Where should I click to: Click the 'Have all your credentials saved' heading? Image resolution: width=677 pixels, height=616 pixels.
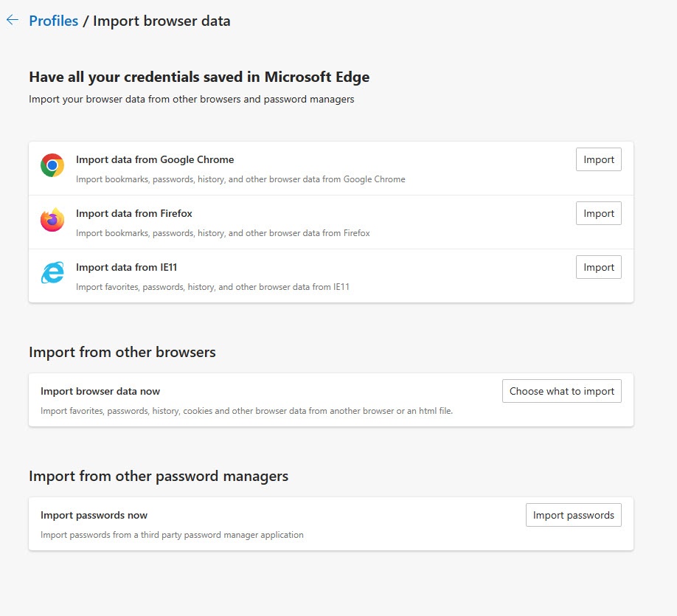coord(199,77)
